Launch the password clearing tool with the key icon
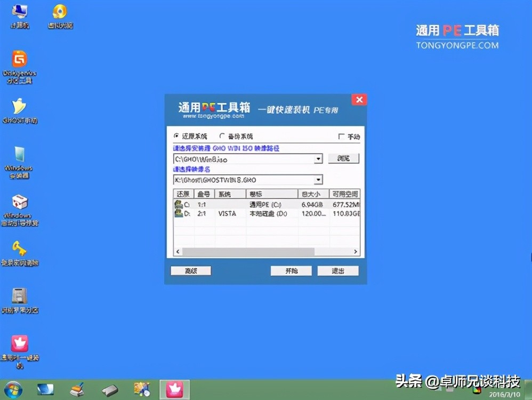 pyautogui.click(x=20, y=247)
